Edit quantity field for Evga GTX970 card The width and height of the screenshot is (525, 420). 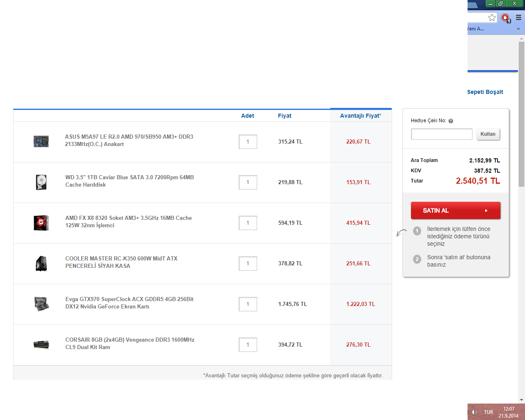click(x=248, y=304)
